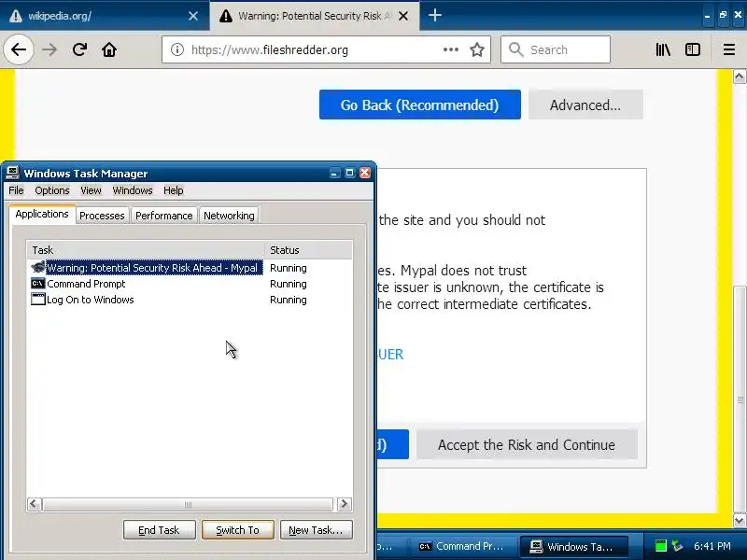This screenshot has width=747, height=560.
Task: Bookmark this page with the star icon
Action: click(x=477, y=49)
